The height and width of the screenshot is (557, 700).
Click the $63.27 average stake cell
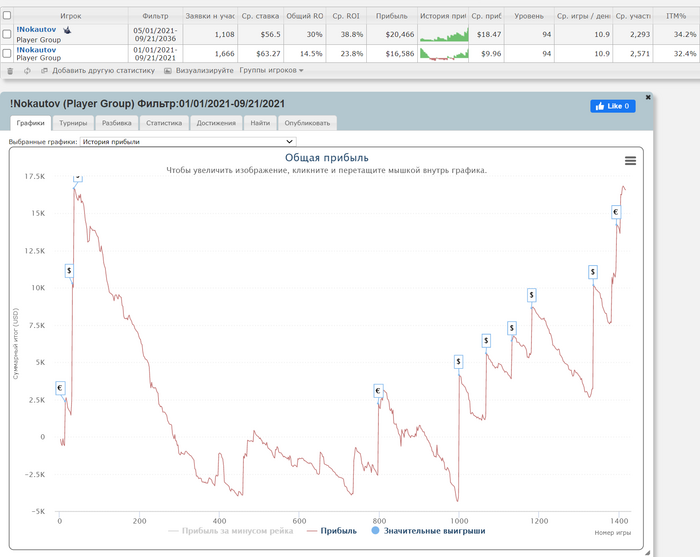[260, 54]
